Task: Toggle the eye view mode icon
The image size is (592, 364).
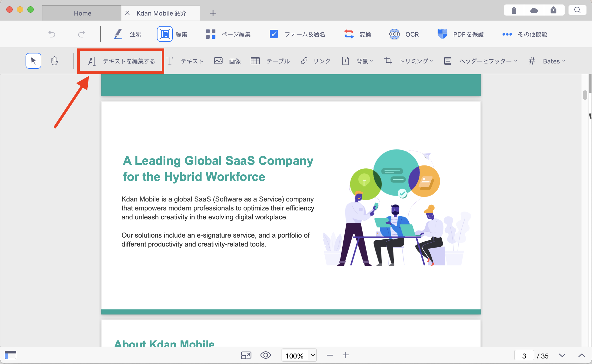Action: tap(266, 355)
